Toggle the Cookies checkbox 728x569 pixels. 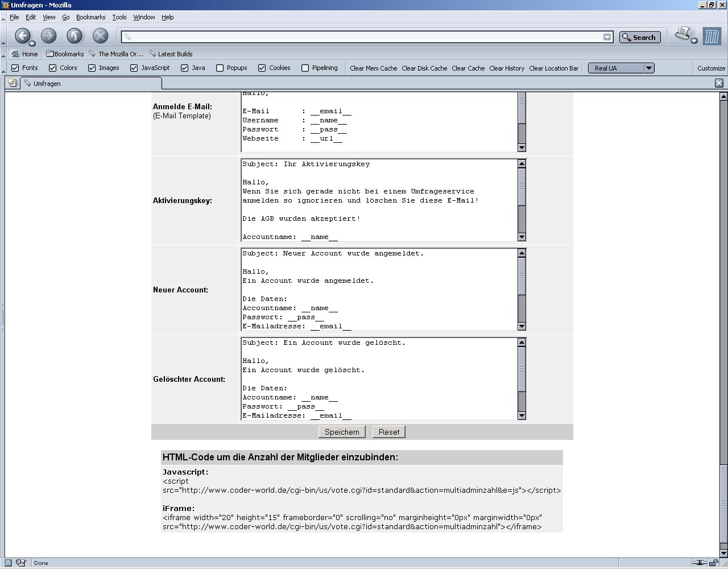pyautogui.click(x=262, y=68)
